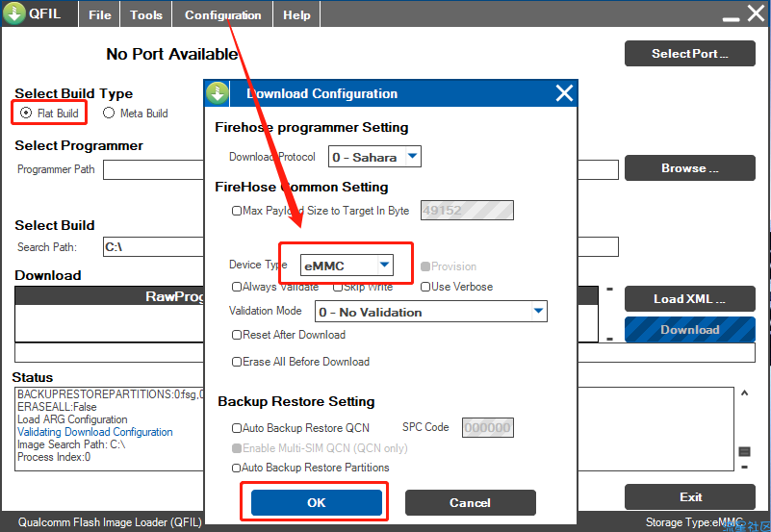Enable Max Payload Size checkbox
The height and width of the screenshot is (532, 771).
[x=237, y=211]
